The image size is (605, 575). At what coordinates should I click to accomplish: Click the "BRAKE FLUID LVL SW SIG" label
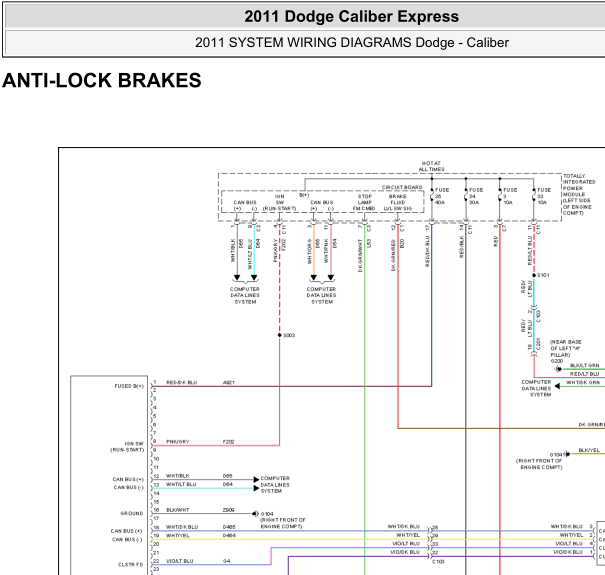click(x=397, y=202)
